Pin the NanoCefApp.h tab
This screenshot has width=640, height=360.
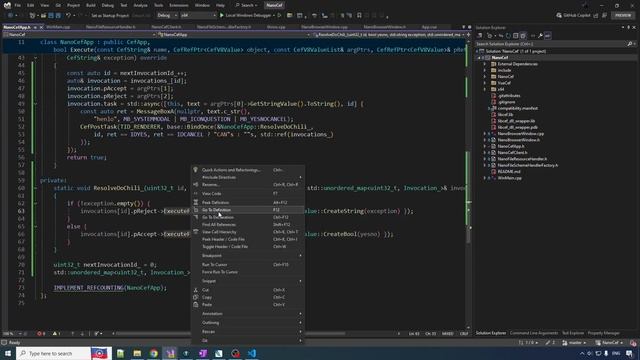coord(35,27)
